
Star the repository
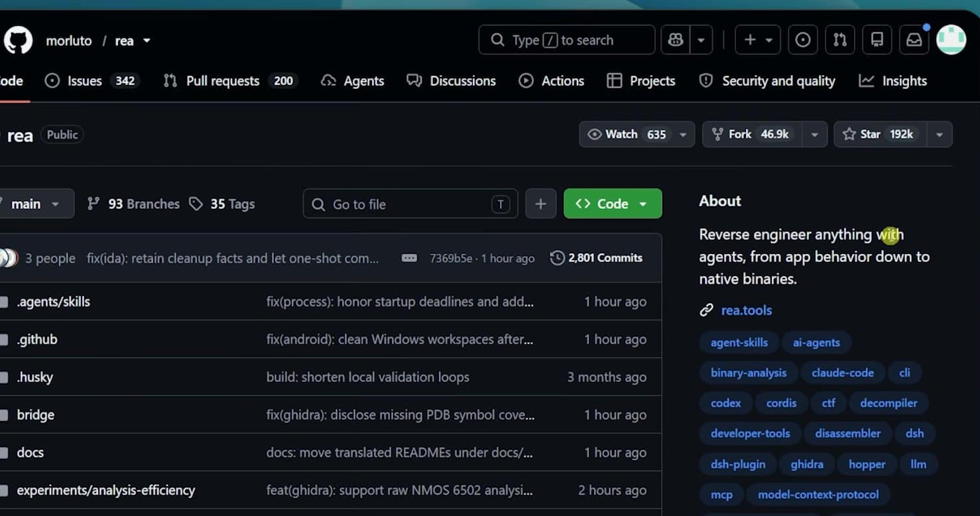[x=880, y=135]
